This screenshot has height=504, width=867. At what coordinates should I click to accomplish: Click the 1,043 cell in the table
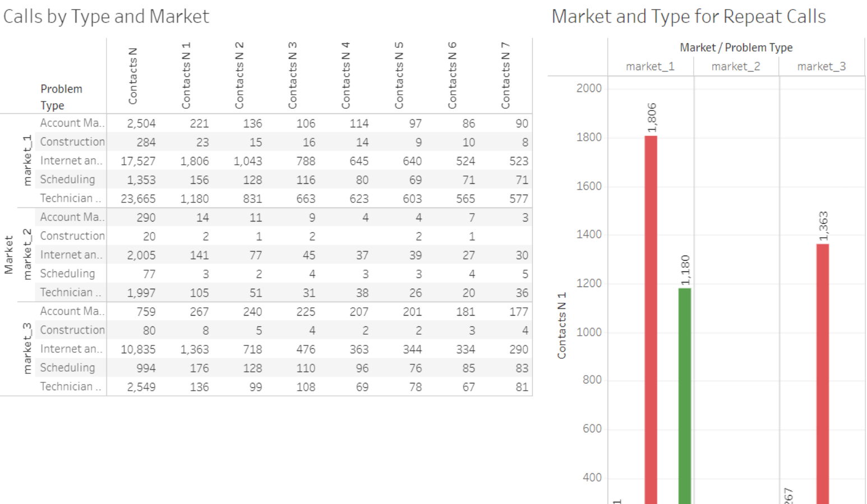(x=247, y=161)
